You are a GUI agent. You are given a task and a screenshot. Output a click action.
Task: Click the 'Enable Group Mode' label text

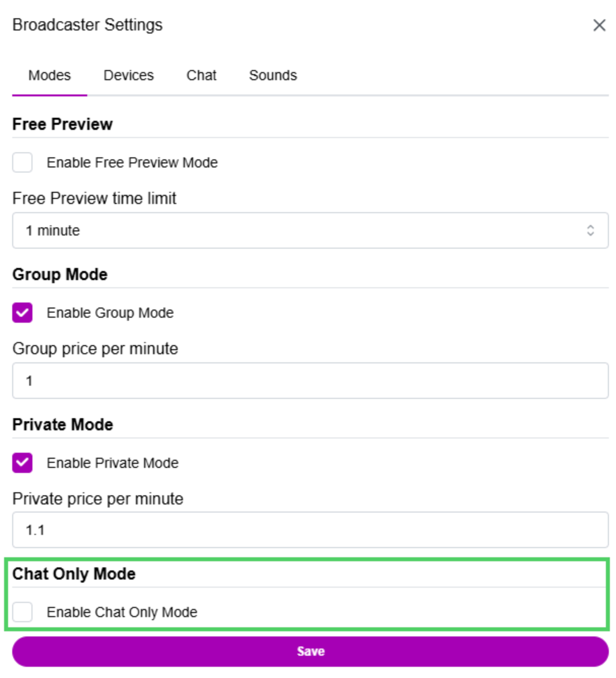pyautogui.click(x=110, y=313)
